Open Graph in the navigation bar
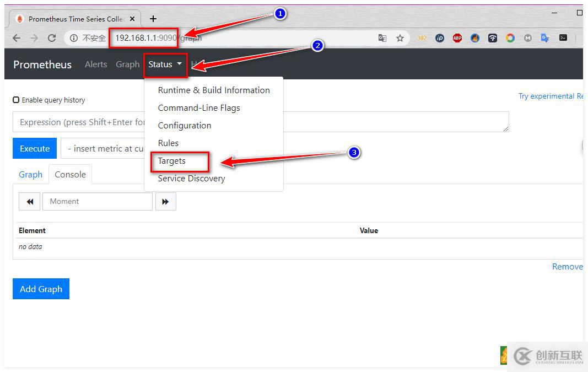This screenshot has width=588, height=372. click(x=127, y=64)
